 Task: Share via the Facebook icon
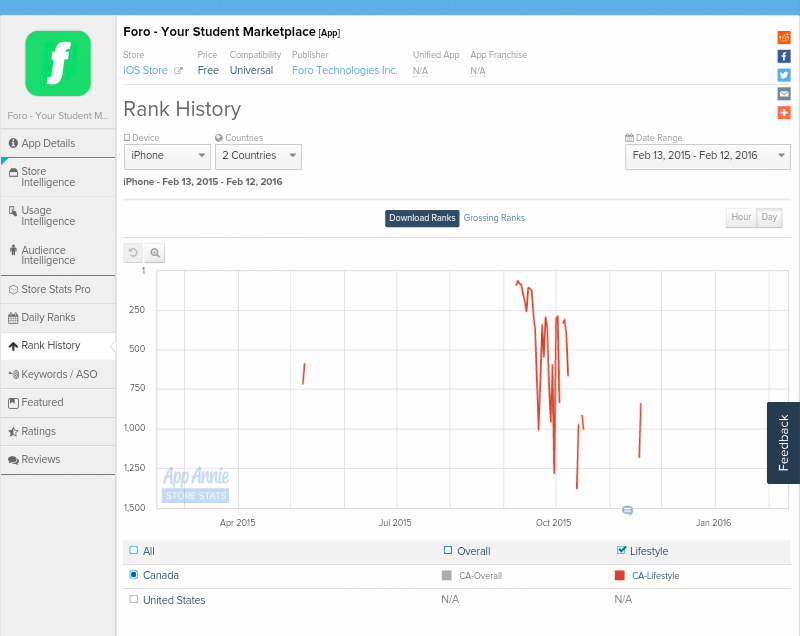pos(784,56)
